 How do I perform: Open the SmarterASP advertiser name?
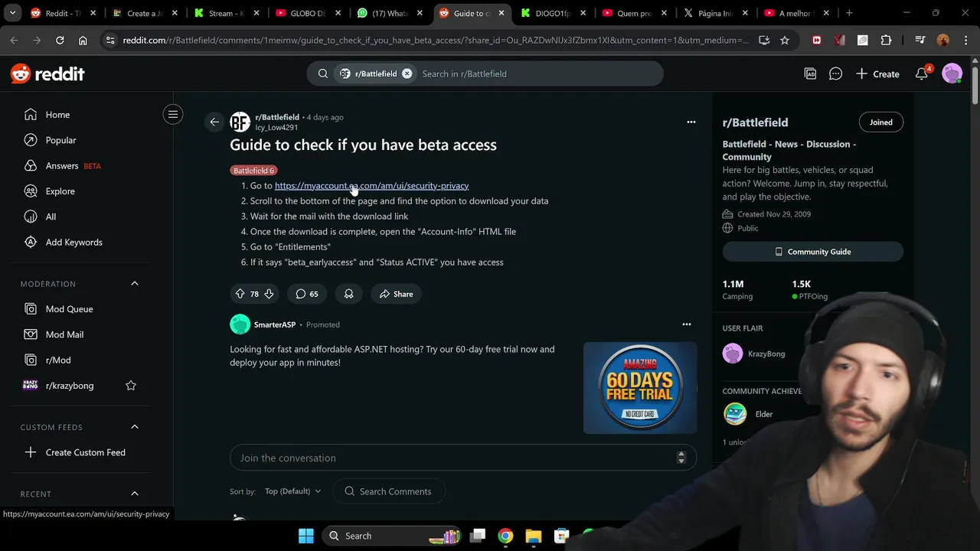(x=275, y=324)
